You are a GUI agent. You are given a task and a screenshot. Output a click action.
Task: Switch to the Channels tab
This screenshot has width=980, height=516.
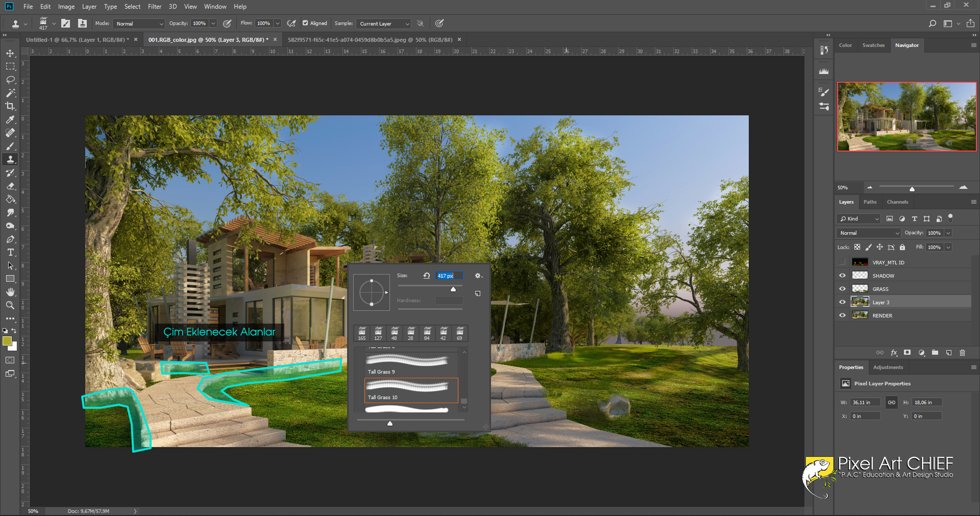tap(897, 202)
